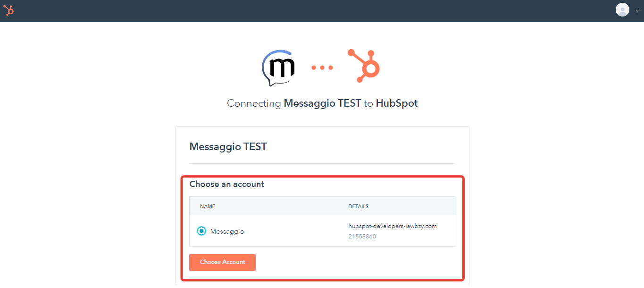Select the Messaggio account table row
The width and height of the screenshot is (644, 288).
coord(322,231)
